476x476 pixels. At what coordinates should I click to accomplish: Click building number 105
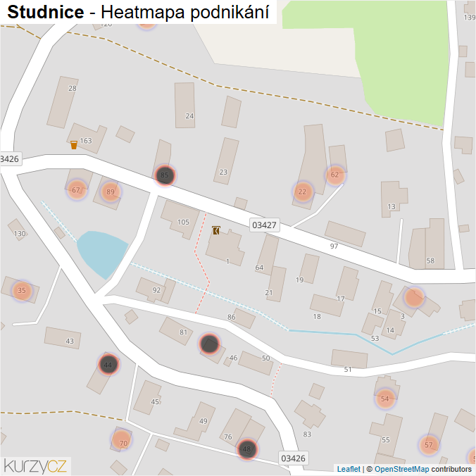[183, 223]
